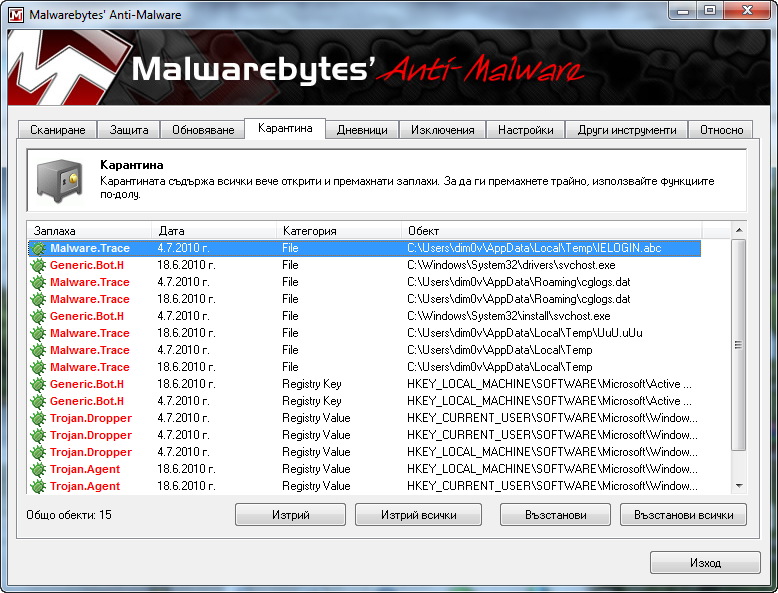
Task: Select the Карантина tab
Action: pos(285,129)
